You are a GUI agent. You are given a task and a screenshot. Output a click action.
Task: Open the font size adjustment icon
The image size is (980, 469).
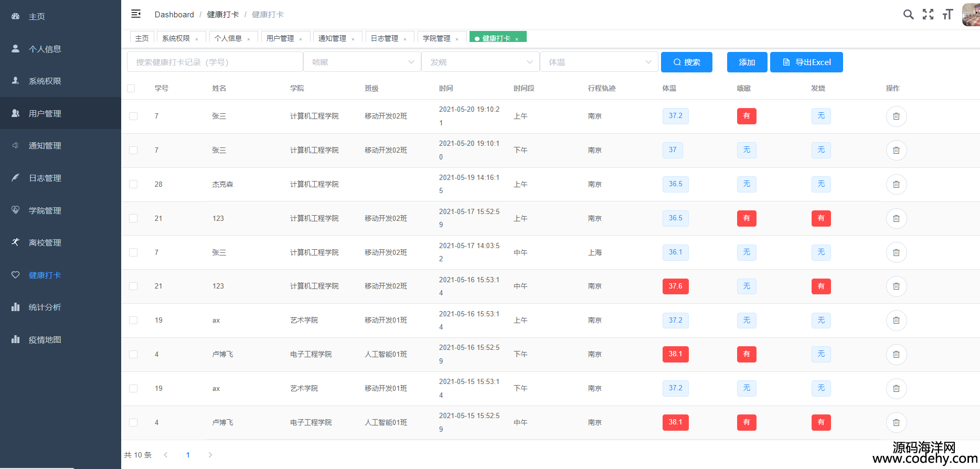click(x=947, y=15)
